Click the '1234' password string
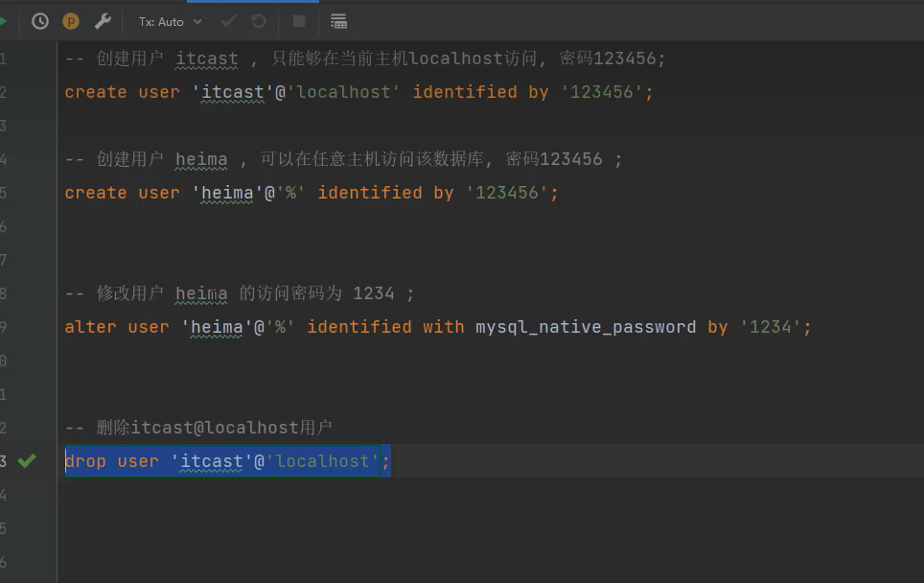This screenshot has width=924, height=583. click(771, 328)
